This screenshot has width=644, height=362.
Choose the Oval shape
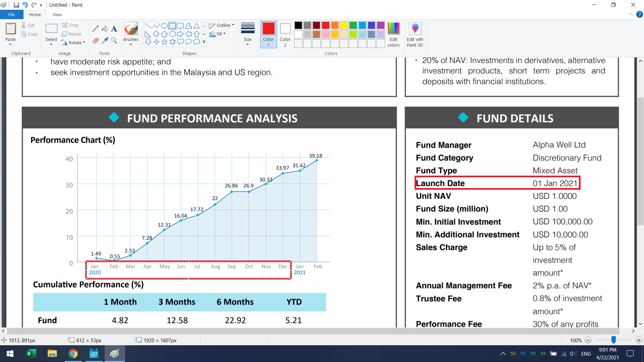coord(164,26)
